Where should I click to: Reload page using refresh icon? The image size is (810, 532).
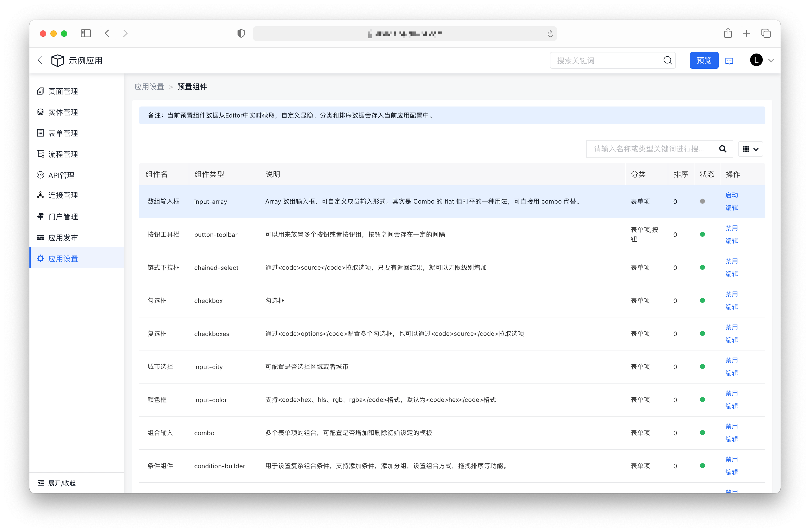[x=550, y=34]
